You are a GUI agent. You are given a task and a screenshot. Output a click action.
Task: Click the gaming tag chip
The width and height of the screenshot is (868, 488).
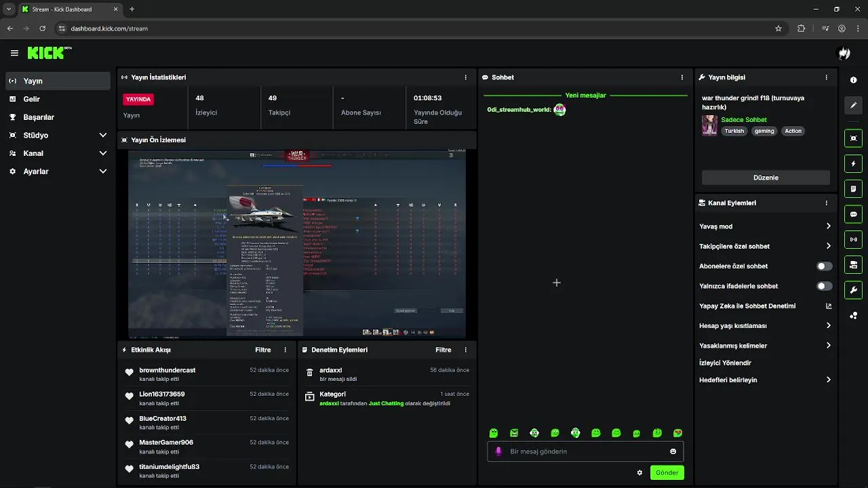point(764,131)
